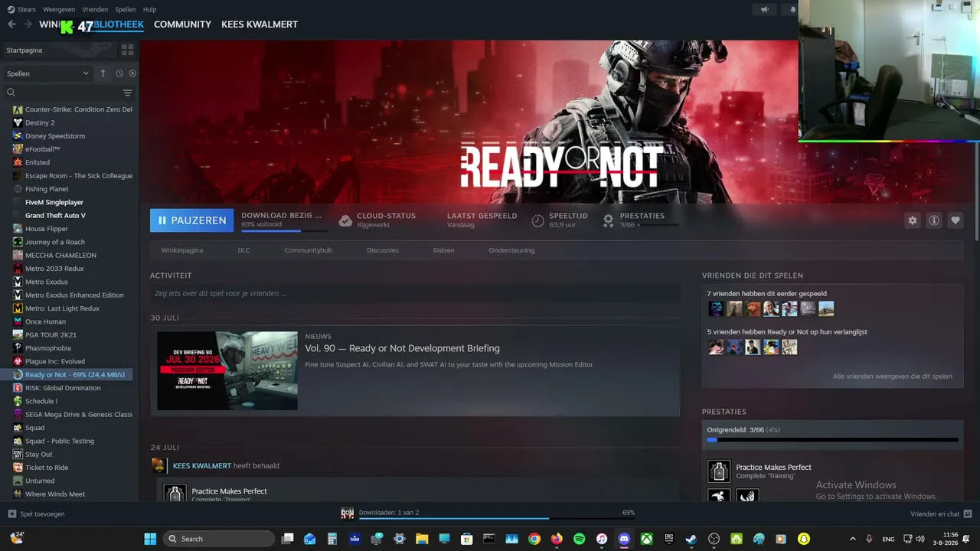
Task: Open the Dev Briefing news thumbnail
Action: pos(227,370)
